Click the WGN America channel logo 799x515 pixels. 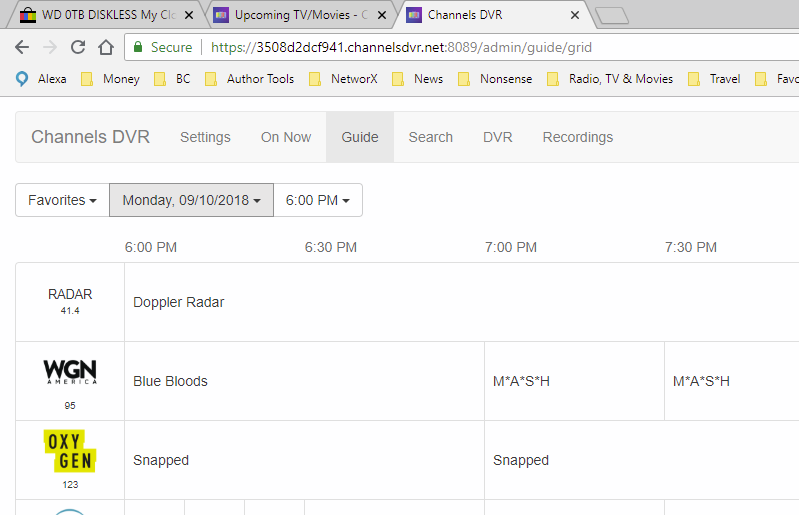pos(70,372)
